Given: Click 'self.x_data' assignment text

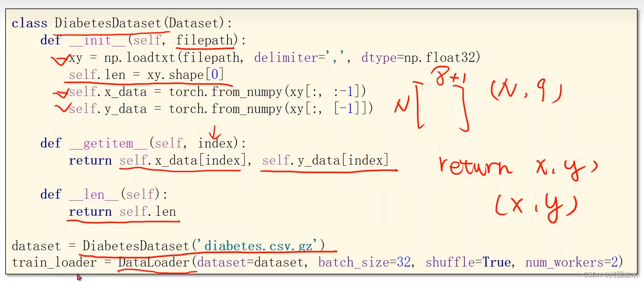Looking at the screenshot, I should pyautogui.click(x=108, y=92).
